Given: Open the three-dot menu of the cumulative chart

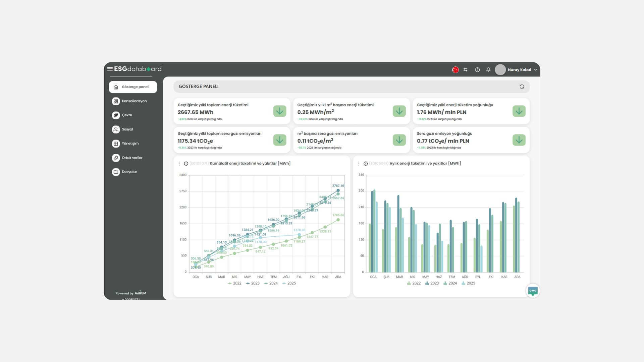Looking at the screenshot, I should (x=179, y=164).
